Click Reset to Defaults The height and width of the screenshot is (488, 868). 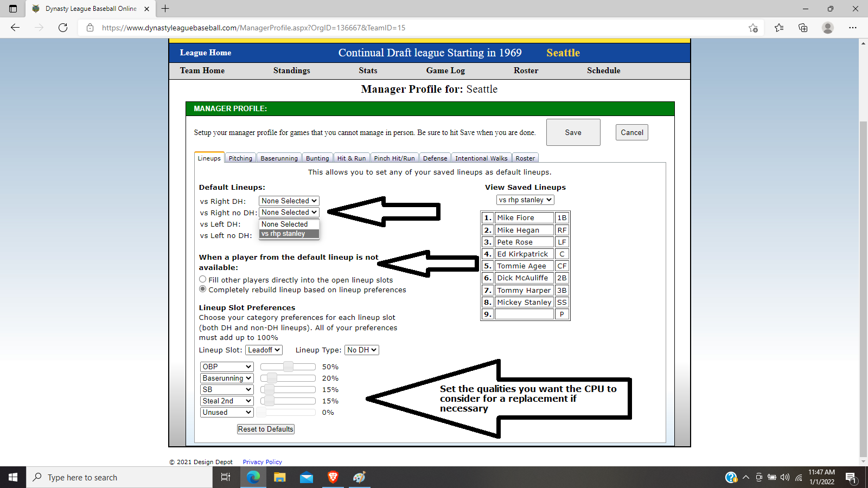point(265,429)
